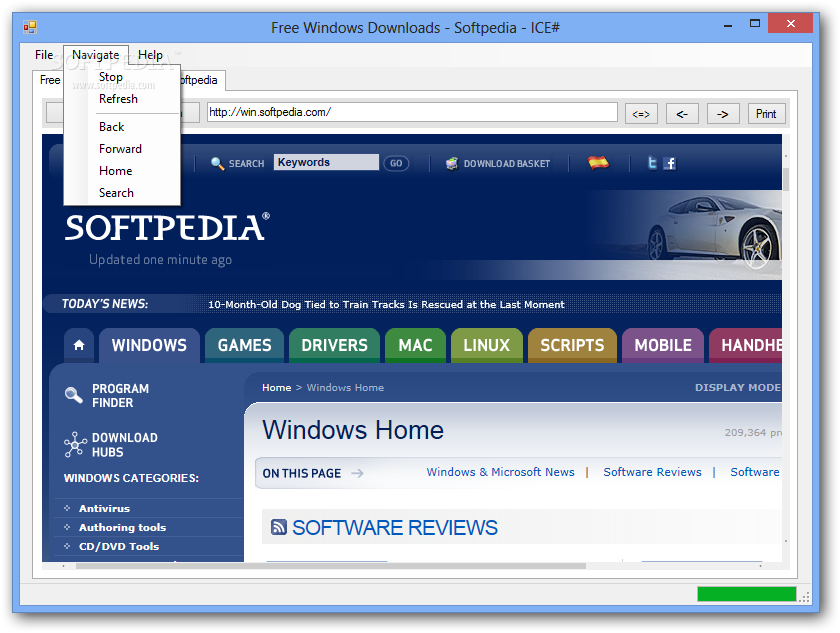Click the 'Updated one minute ago' text

160,260
